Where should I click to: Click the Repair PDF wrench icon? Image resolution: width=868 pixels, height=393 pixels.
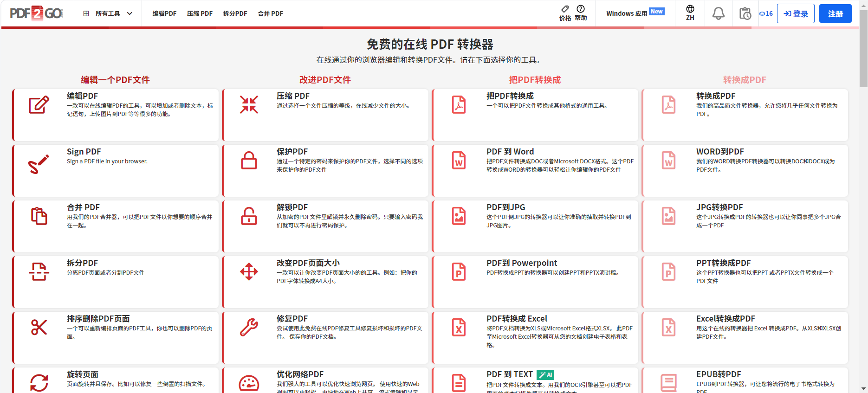pos(249,327)
